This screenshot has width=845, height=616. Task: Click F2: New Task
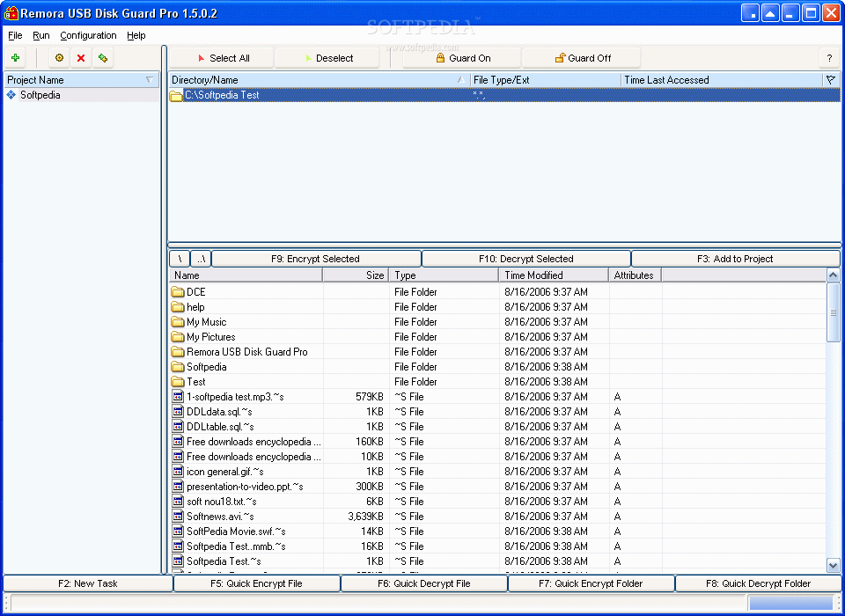(88, 583)
